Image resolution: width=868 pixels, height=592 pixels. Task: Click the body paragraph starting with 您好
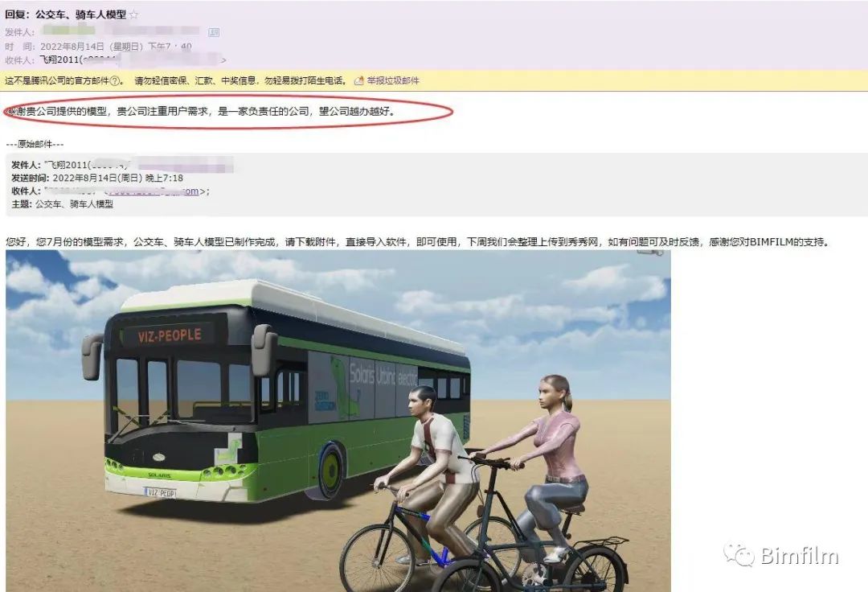[417, 242]
